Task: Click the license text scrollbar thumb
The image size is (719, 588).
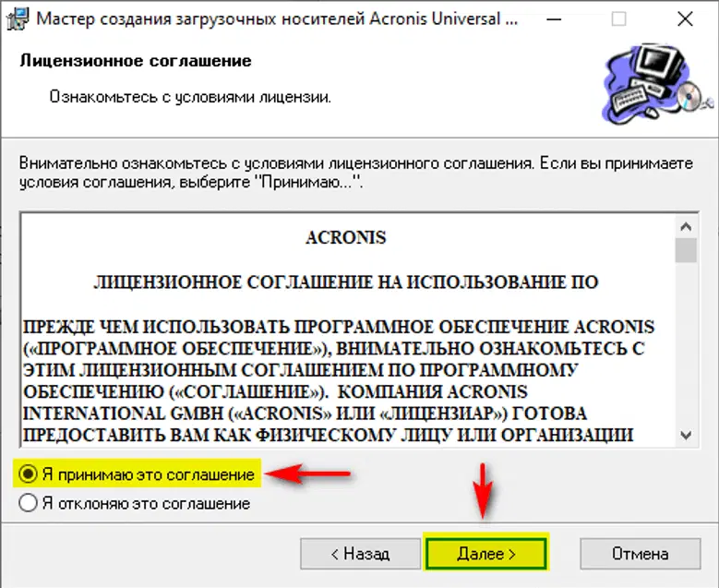Action: 686,250
